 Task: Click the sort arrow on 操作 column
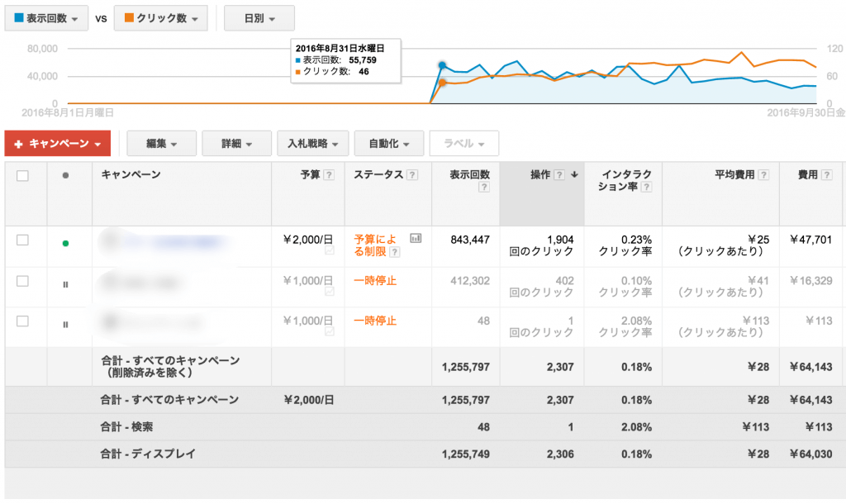point(573,174)
